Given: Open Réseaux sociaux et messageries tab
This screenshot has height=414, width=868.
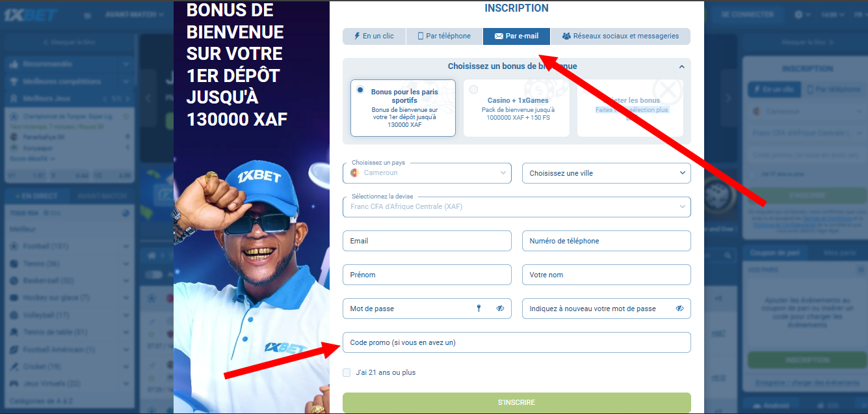Looking at the screenshot, I should tap(620, 36).
